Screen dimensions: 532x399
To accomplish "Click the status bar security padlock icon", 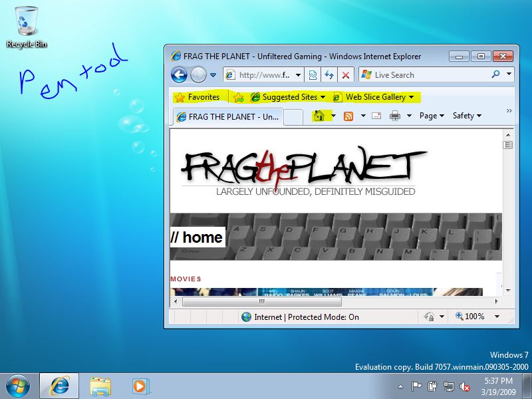I will click(x=429, y=317).
